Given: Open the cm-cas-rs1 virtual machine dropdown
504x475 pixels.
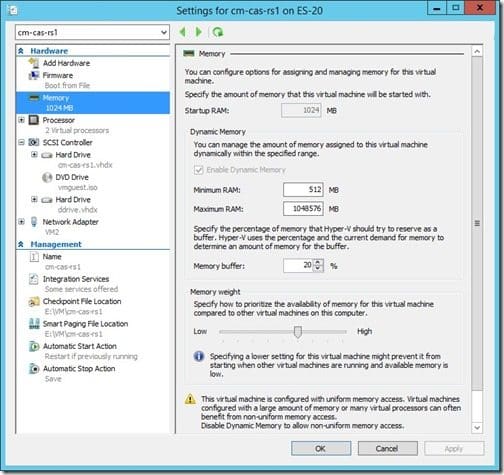Looking at the screenshot, I should (x=92, y=32).
